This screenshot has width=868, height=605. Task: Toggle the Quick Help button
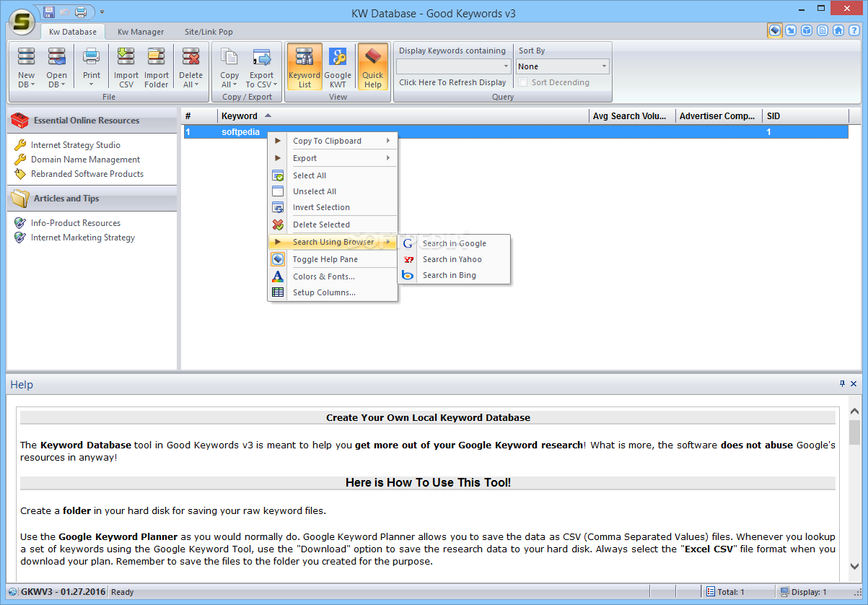point(373,67)
